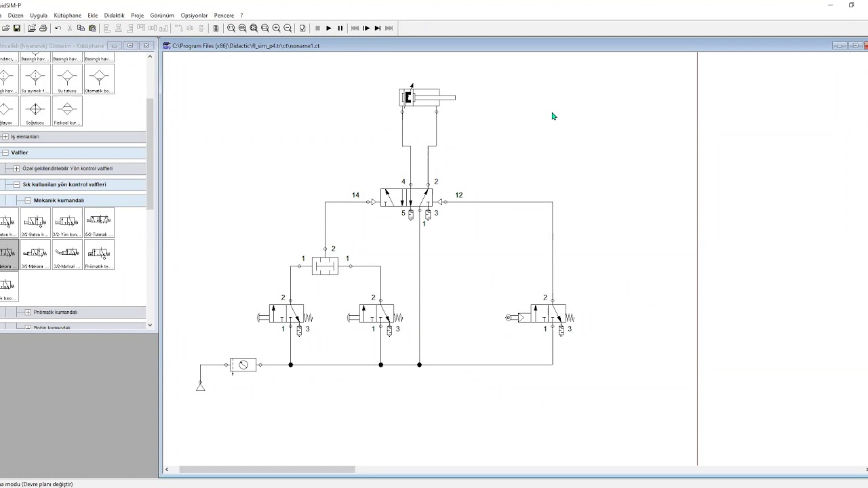
Task: Maximize the Kütüphane library panel
Action: [130, 45]
